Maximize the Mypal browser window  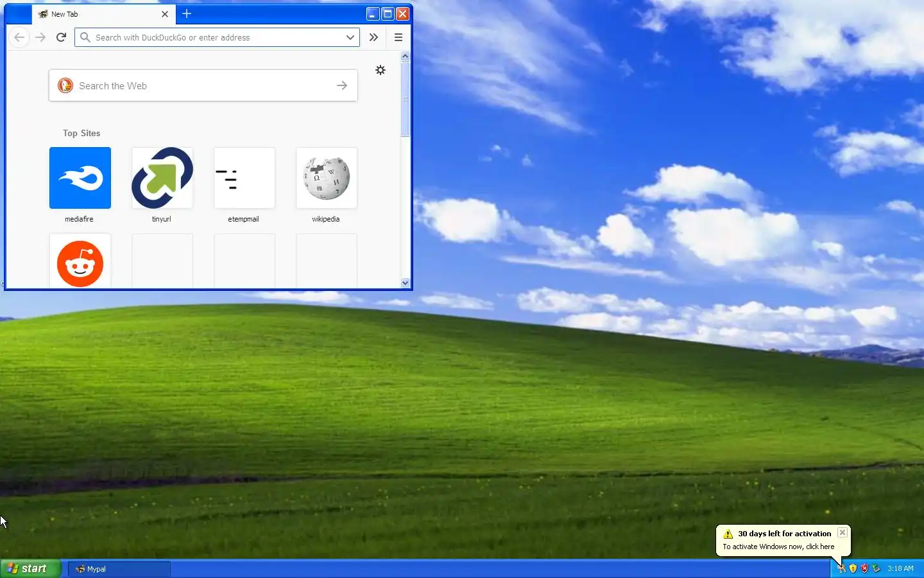click(388, 13)
